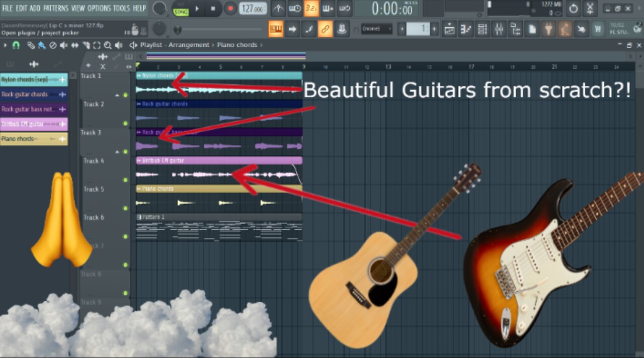Click the Arrangement breadcrumb dropdown

pyautogui.click(x=190, y=45)
